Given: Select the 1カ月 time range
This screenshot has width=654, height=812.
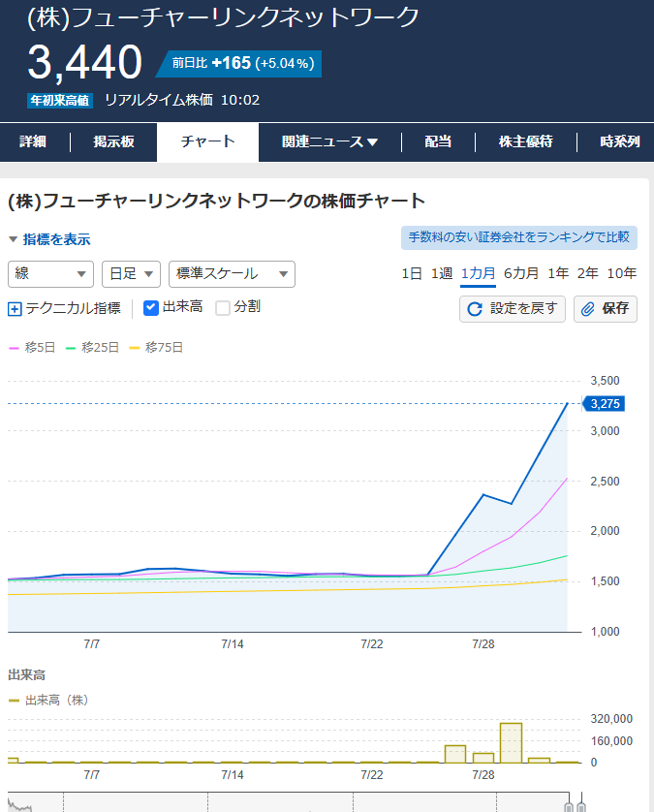Looking at the screenshot, I should pos(479,273).
